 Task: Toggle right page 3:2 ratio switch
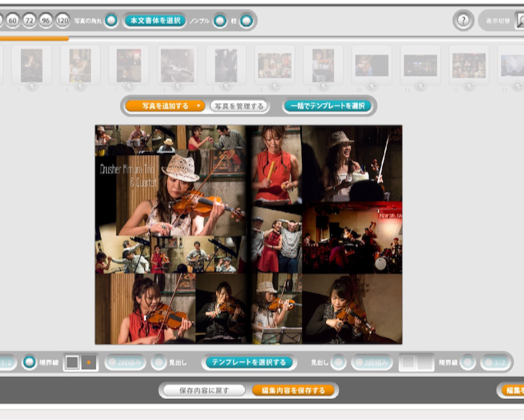[x=495, y=362]
